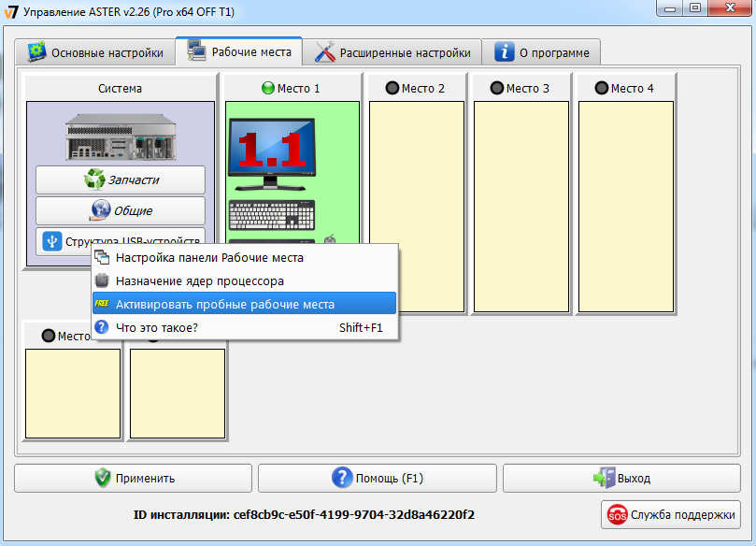The width and height of the screenshot is (756, 546).
Task: Click the server rack system image
Action: 120,135
